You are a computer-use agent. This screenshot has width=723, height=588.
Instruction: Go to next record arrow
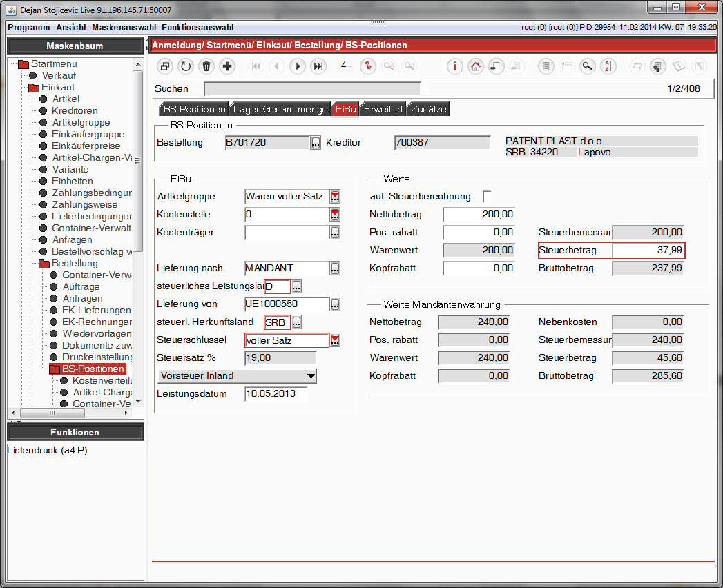click(298, 66)
